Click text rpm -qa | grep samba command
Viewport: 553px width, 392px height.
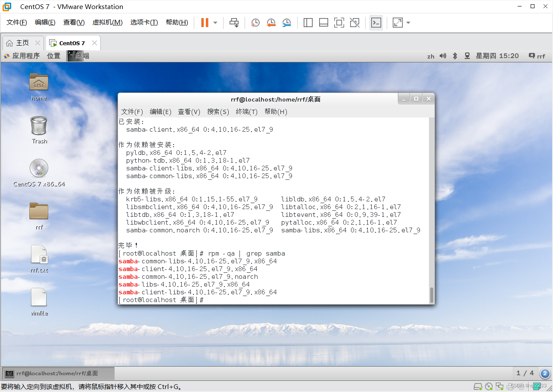[x=246, y=253]
